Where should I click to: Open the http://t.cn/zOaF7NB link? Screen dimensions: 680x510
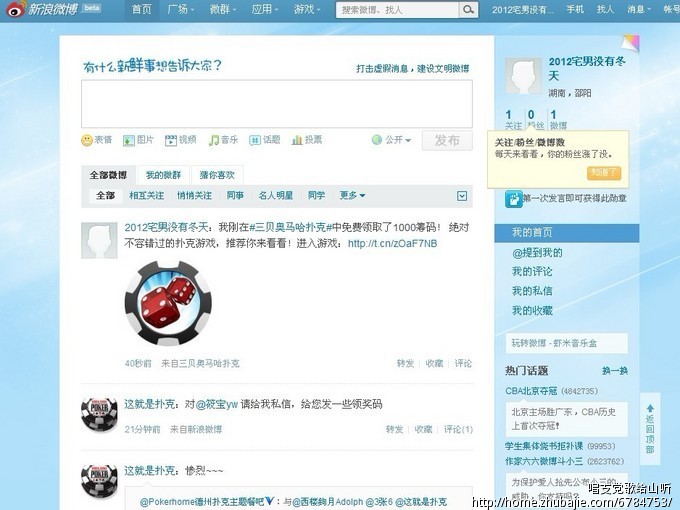pos(392,244)
